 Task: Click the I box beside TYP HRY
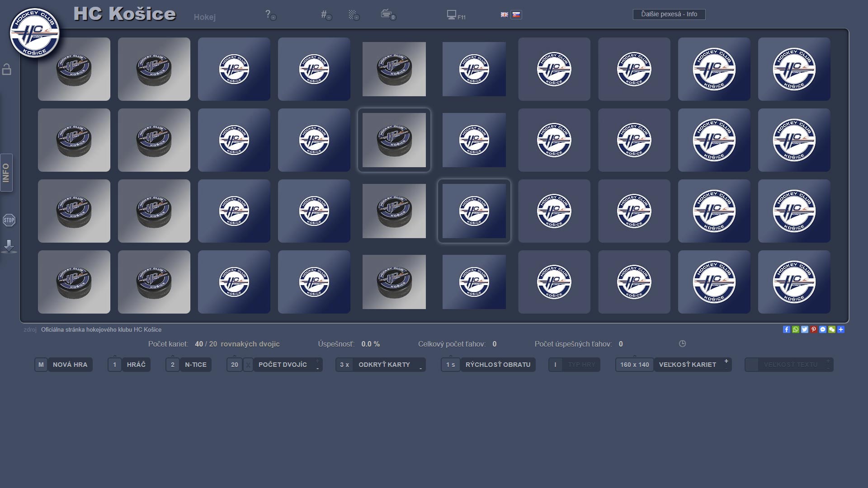click(x=556, y=365)
